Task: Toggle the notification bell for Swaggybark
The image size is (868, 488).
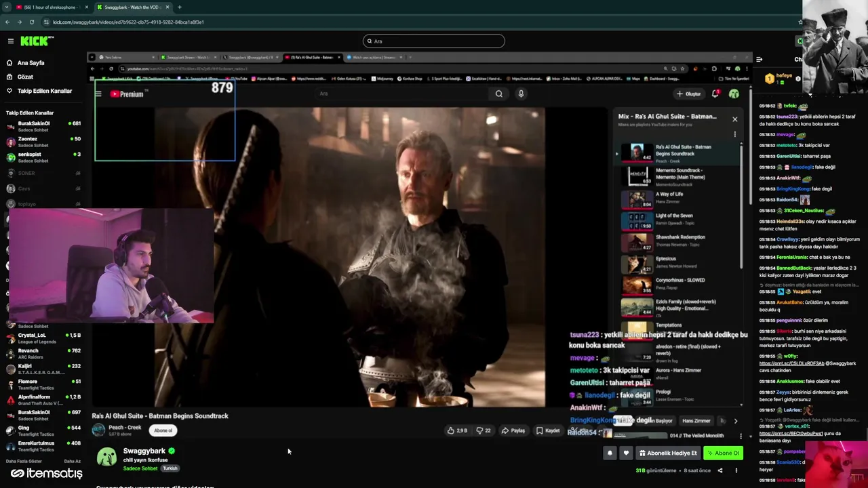Action: point(610,453)
